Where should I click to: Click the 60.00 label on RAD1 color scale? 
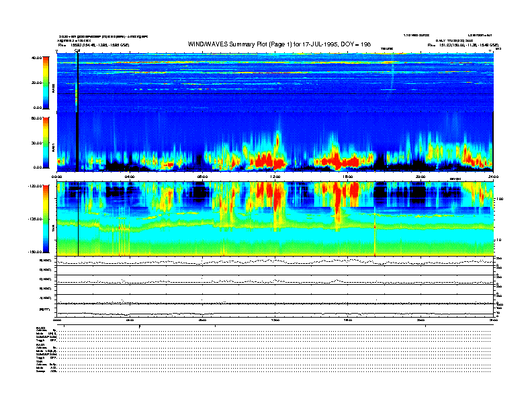pos(36,118)
